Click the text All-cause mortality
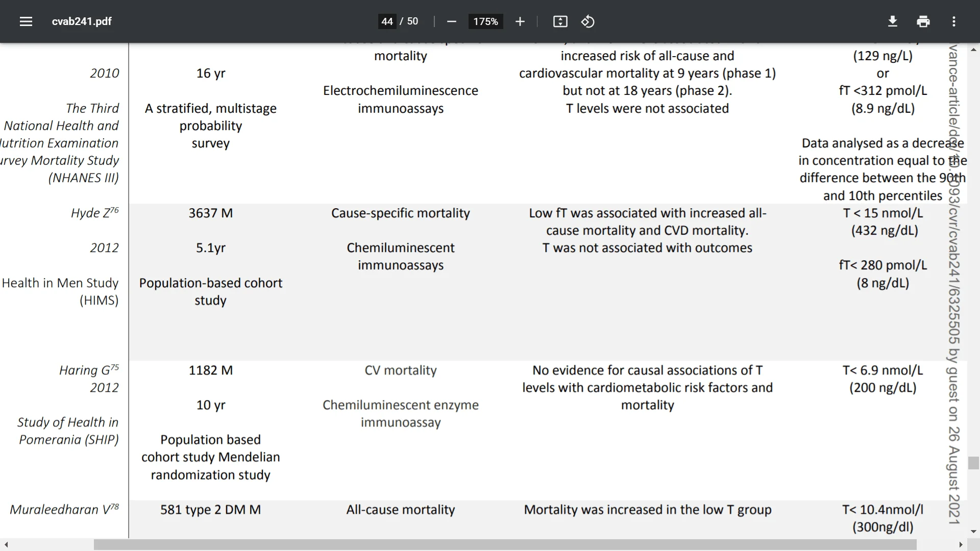Image resolution: width=980 pixels, height=551 pixels. tap(401, 509)
